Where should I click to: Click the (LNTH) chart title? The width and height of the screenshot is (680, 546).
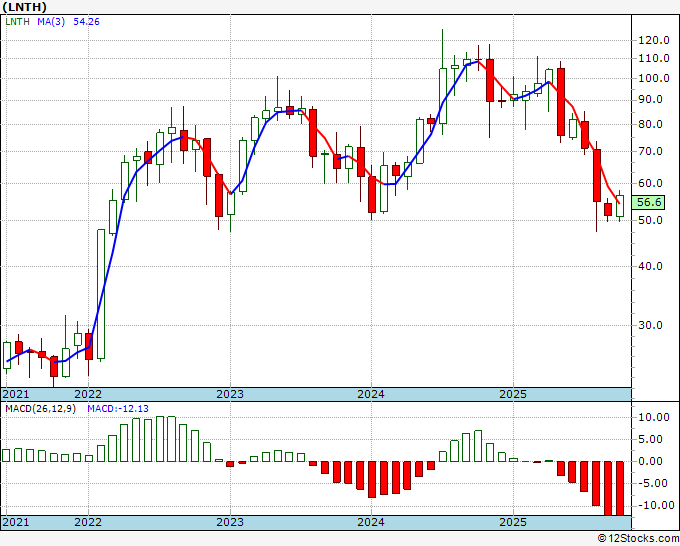click(x=24, y=7)
